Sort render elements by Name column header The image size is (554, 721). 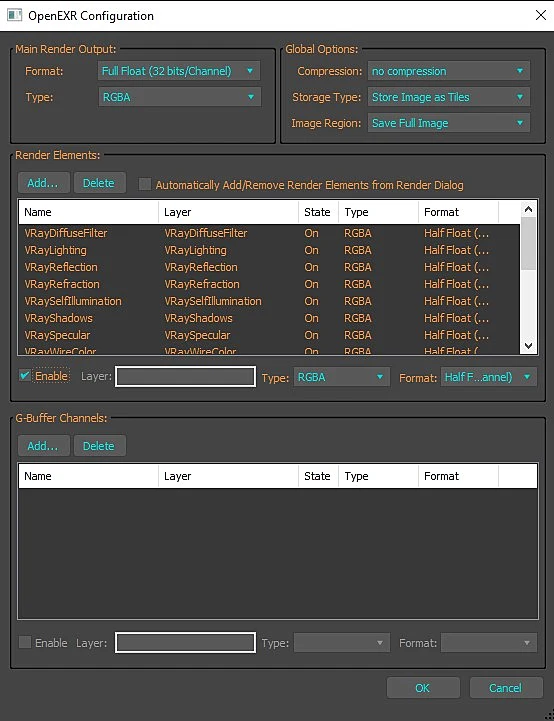coord(88,212)
